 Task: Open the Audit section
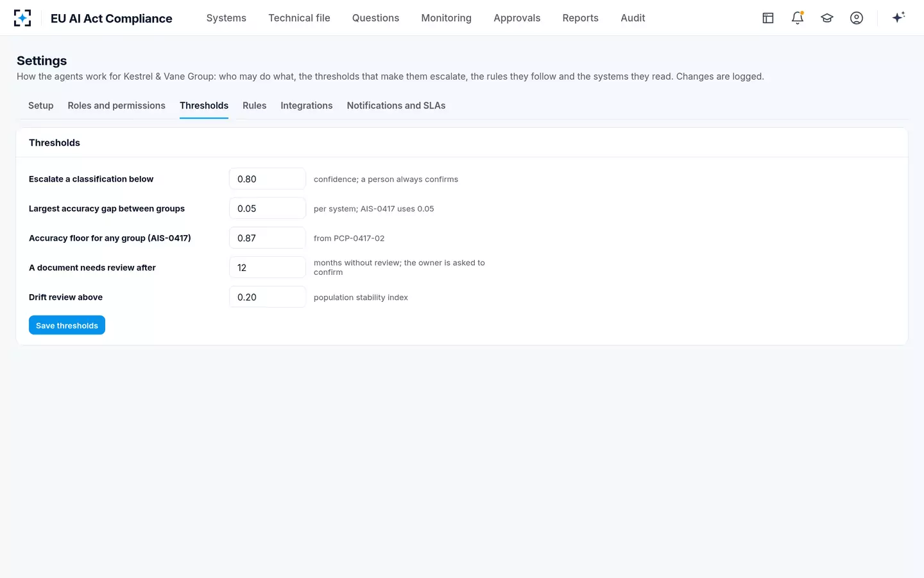coord(633,18)
